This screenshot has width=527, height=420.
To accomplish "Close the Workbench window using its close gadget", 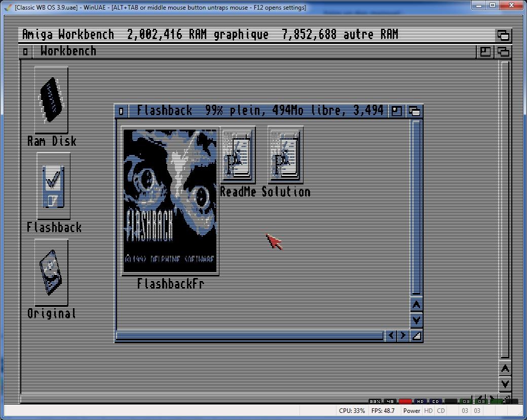I will coord(25,51).
